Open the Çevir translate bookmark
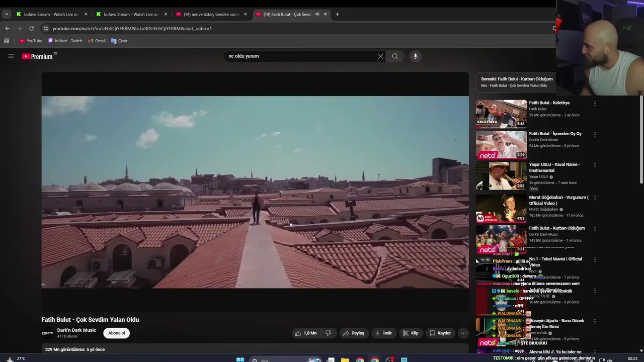Screen dimensions: 644x362 (119, 41)
